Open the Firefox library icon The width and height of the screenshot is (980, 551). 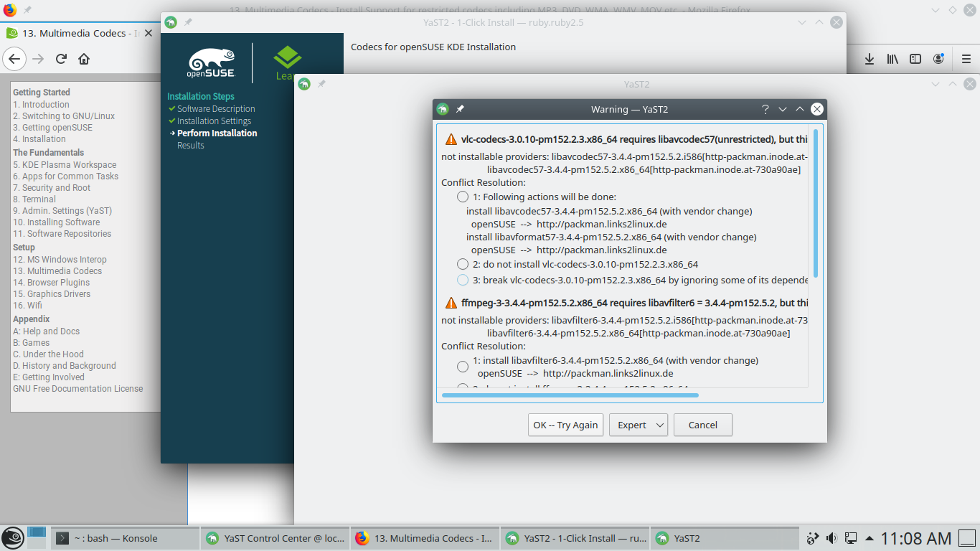point(892,59)
